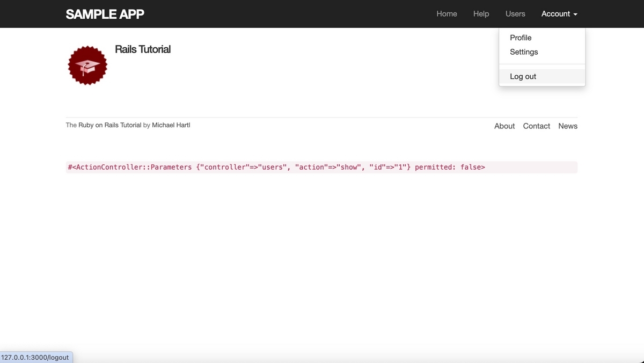The width and height of the screenshot is (644, 363).
Task: Click the graduation cap gravatar image
Action: [x=87, y=65]
